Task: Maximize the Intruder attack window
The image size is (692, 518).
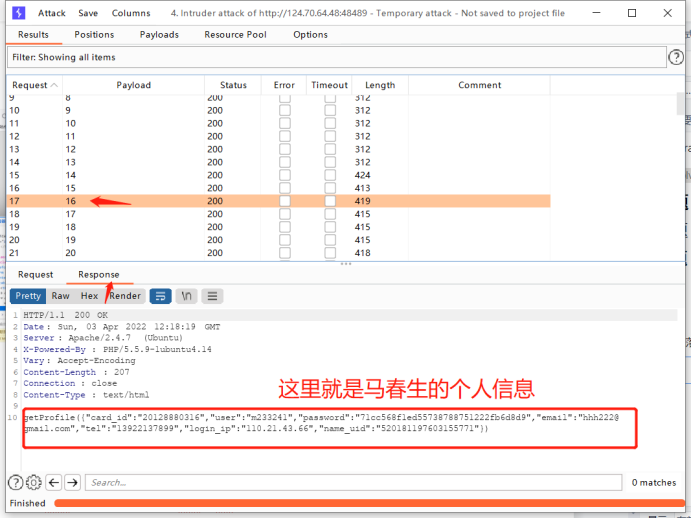Action: pyautogui.click(x=632, y=13)
